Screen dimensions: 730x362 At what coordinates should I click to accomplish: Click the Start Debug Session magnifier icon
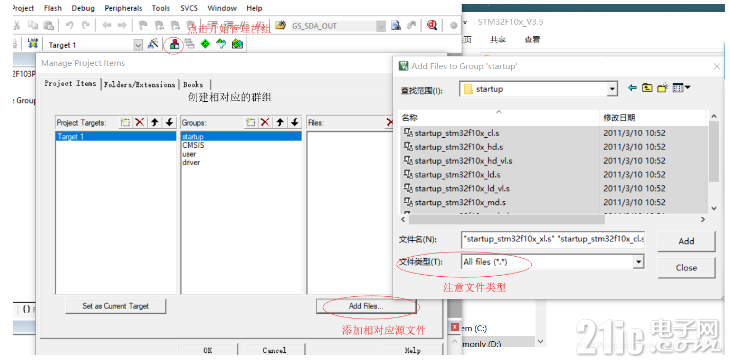coord(432,26)
